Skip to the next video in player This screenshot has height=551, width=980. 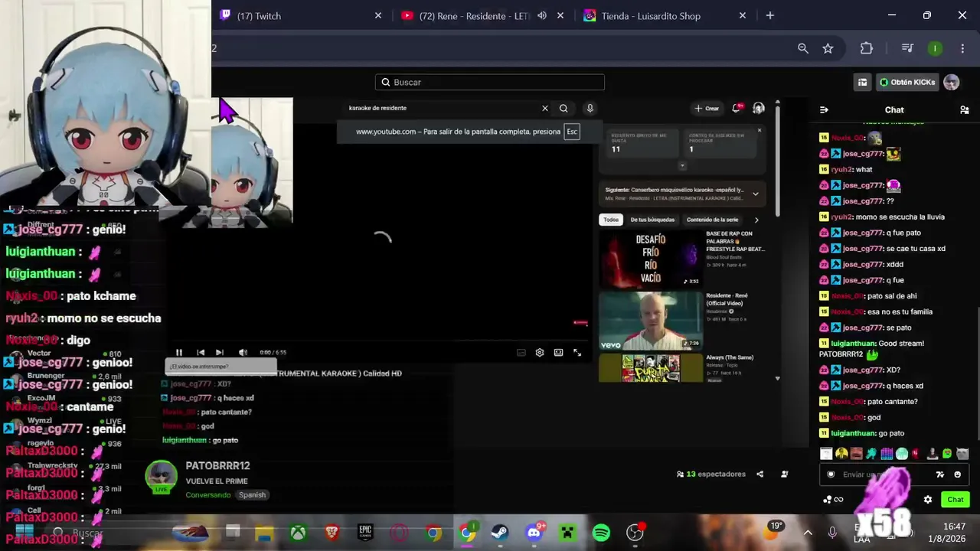coord(220,352)
